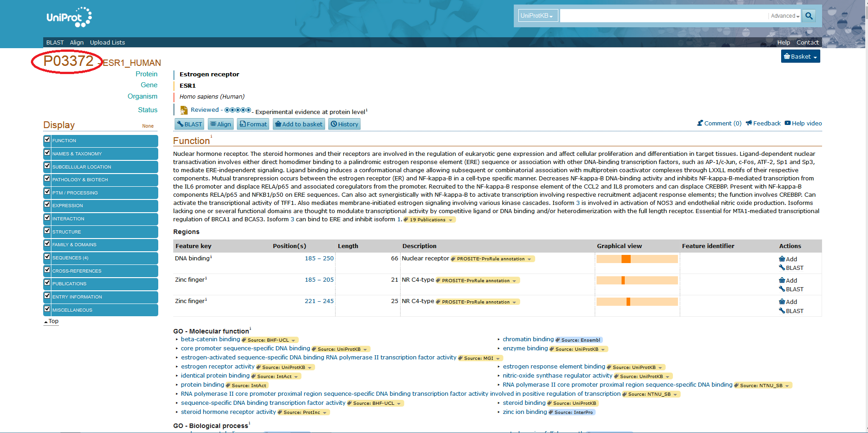This screenshot has width=868, height=433.
Task: Click into the main search text field
Action: (664, 16)
